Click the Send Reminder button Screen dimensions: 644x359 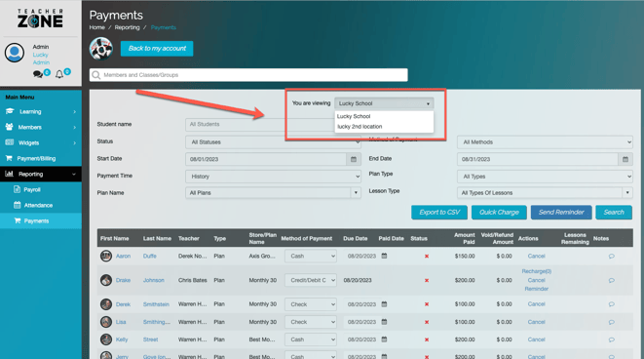coord(561,213)
